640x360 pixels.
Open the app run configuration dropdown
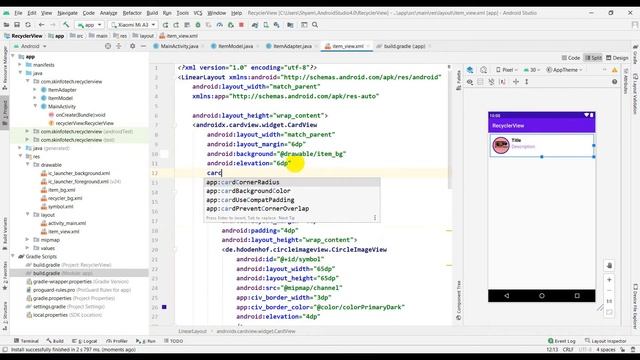tap(89, 25)
